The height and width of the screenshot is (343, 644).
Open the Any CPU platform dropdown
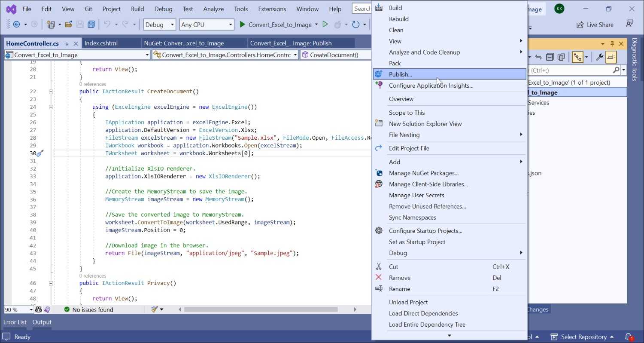(207, 24)
